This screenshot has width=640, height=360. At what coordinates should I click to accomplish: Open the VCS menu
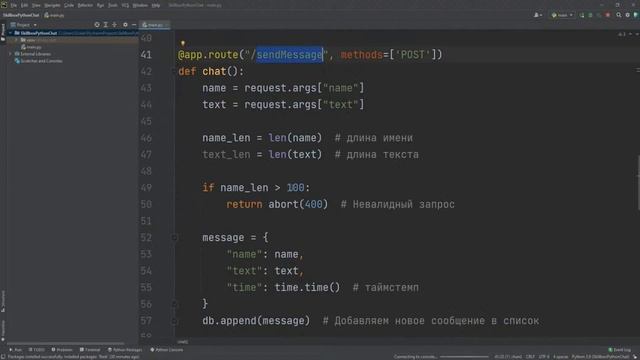click(125, 5)
